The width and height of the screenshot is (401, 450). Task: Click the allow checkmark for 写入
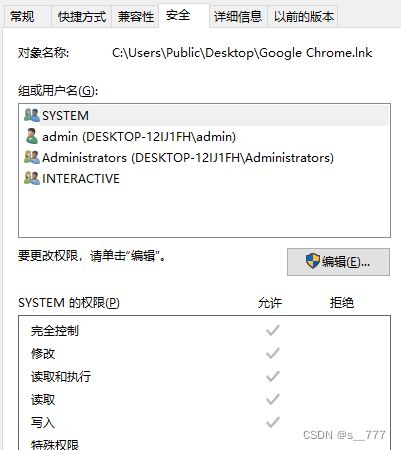click(x=273, y=422)
